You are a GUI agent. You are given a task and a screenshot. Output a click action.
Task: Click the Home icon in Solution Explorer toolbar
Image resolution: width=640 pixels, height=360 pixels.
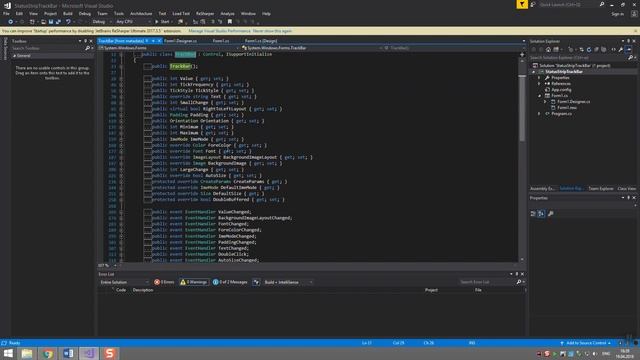(x=548, y=49)
